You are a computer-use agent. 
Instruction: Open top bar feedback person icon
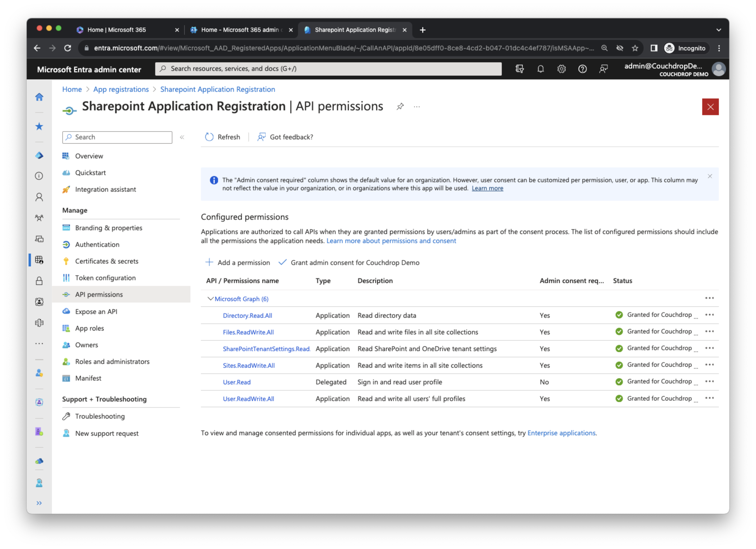[603, 69]
